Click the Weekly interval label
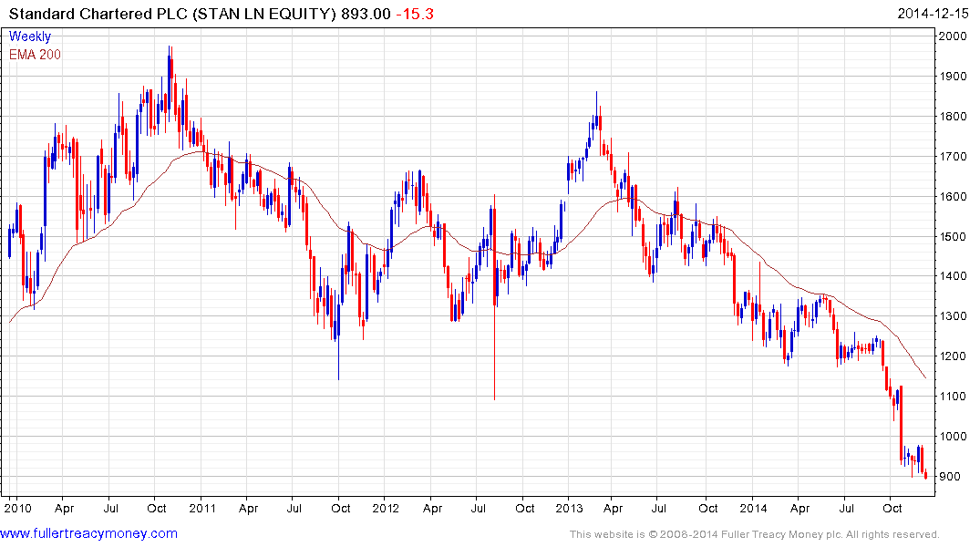 30,36
